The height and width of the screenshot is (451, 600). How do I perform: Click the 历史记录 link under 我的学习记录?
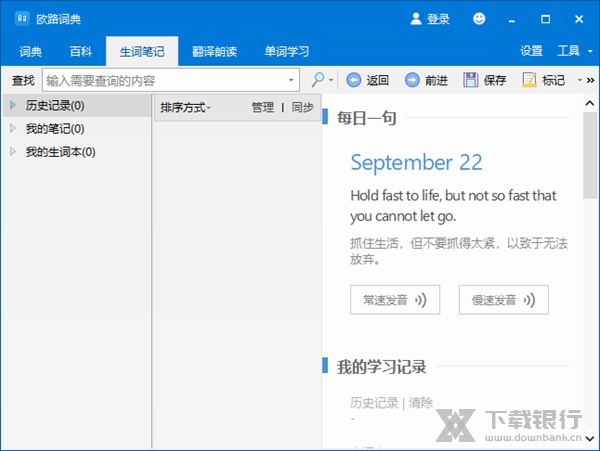click(374, 403)
